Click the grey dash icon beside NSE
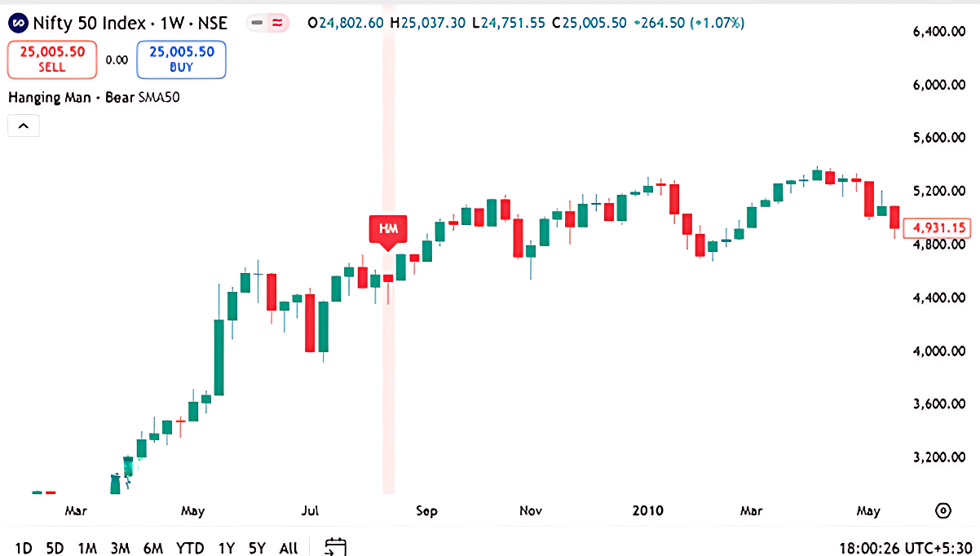 [258, 23]
